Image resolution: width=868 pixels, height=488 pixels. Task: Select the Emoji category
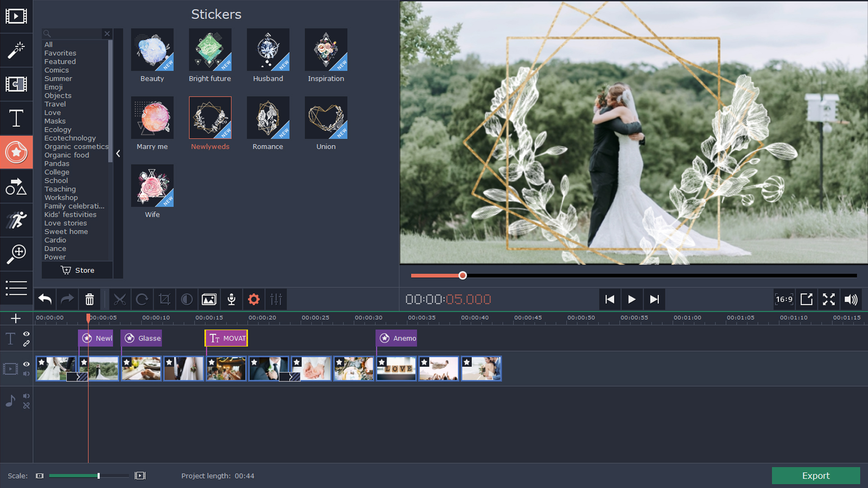[53, 87]
